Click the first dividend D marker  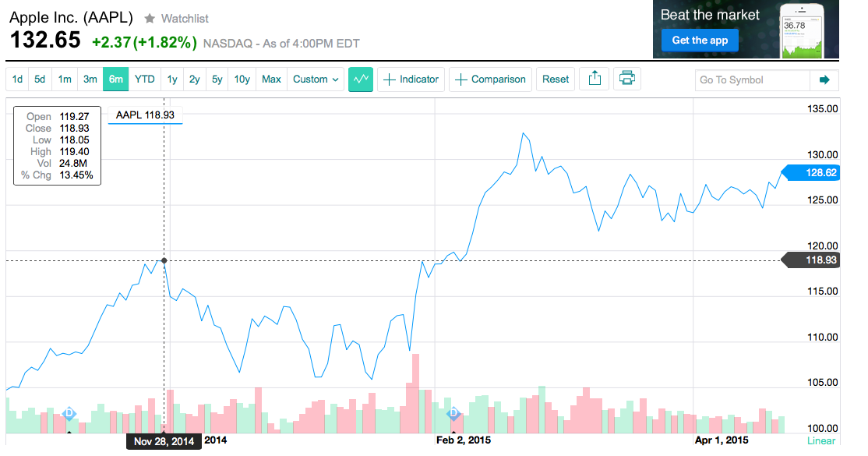click(69, 413)
